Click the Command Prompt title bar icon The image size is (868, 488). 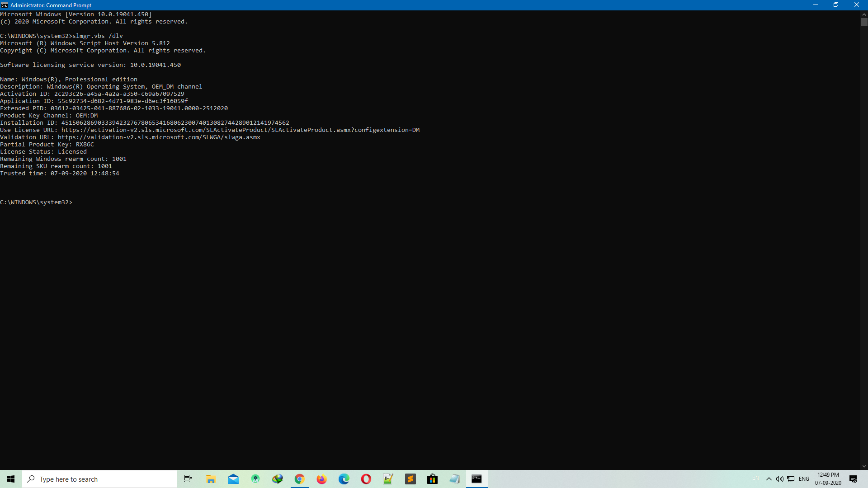5,5
